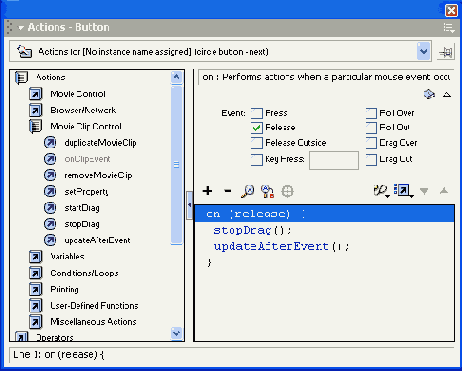Viewport: 462px width, 371px height.
Task: Open the Conditions/Loops category
Action: [84, 273]
